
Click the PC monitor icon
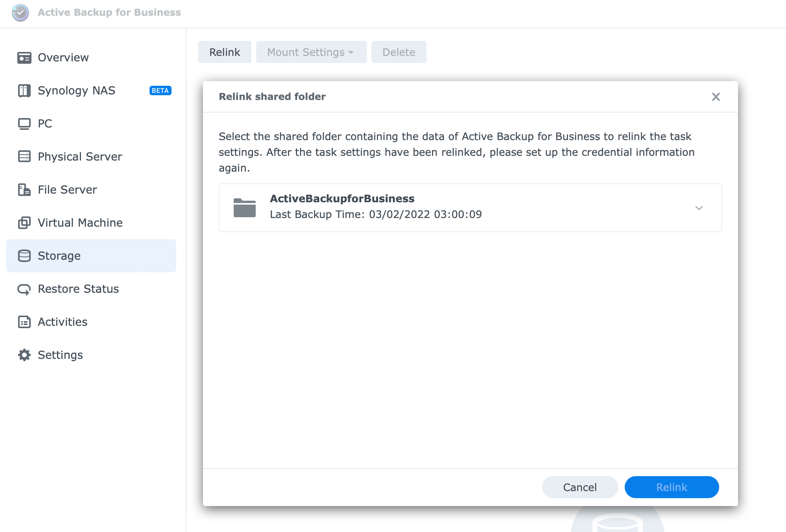pyautogui.click(x=24, y=124)
